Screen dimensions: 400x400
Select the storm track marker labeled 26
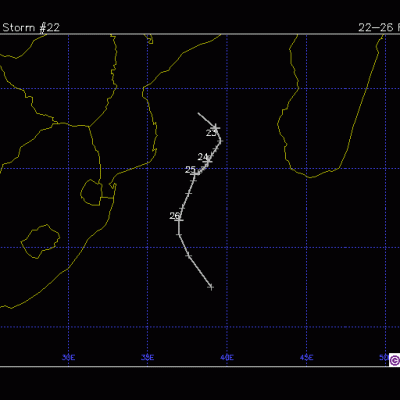[179, 220]
